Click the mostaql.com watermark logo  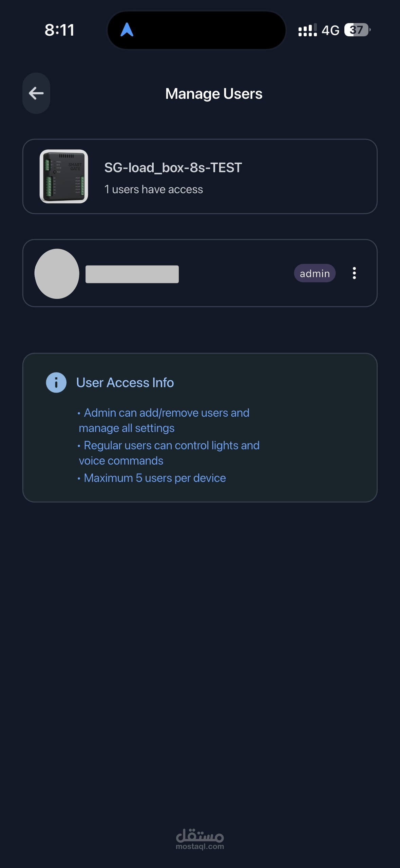pyautogui.click(x=200, y=839)
